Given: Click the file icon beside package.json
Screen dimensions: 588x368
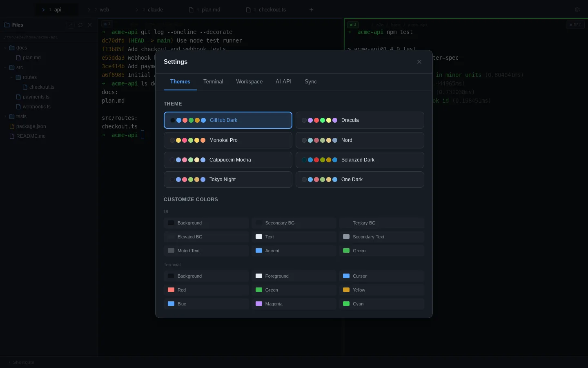Looking at the screenshot, I should [x=12, y=126].
